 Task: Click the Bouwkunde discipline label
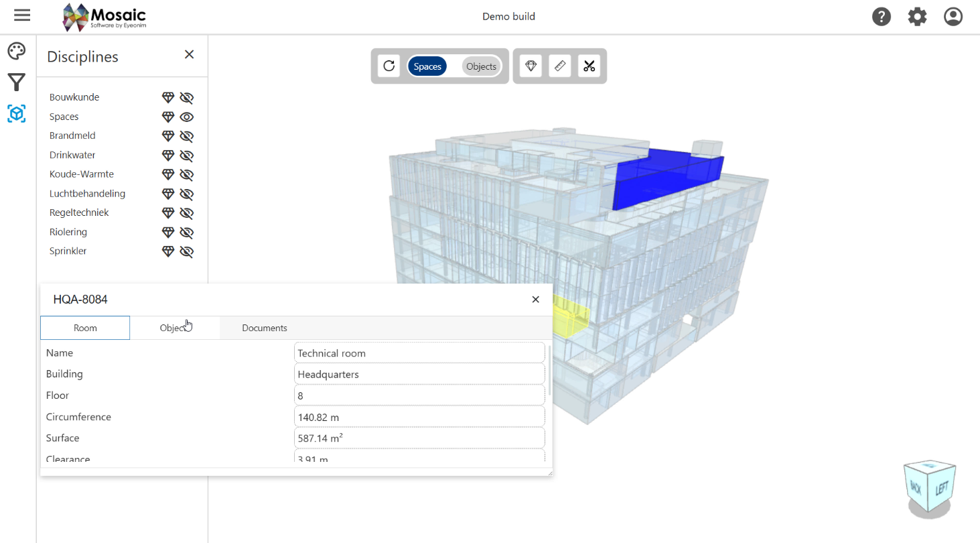coord(74,97)
